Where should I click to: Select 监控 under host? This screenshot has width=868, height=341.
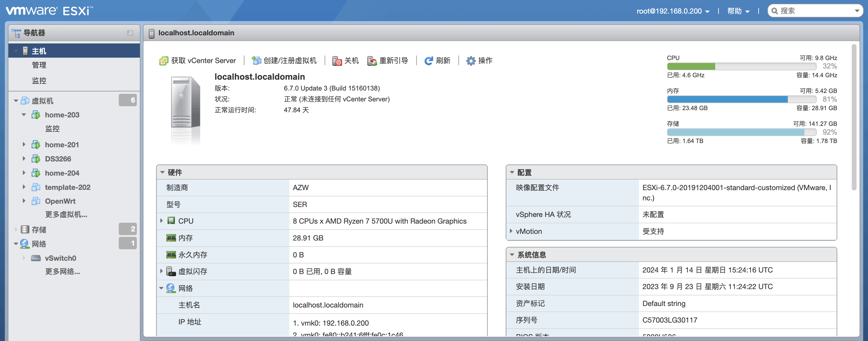[x=39, y=81]
